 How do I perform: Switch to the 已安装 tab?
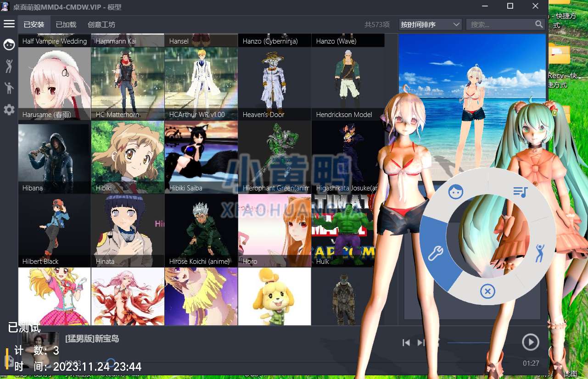(x=34, y=24)
